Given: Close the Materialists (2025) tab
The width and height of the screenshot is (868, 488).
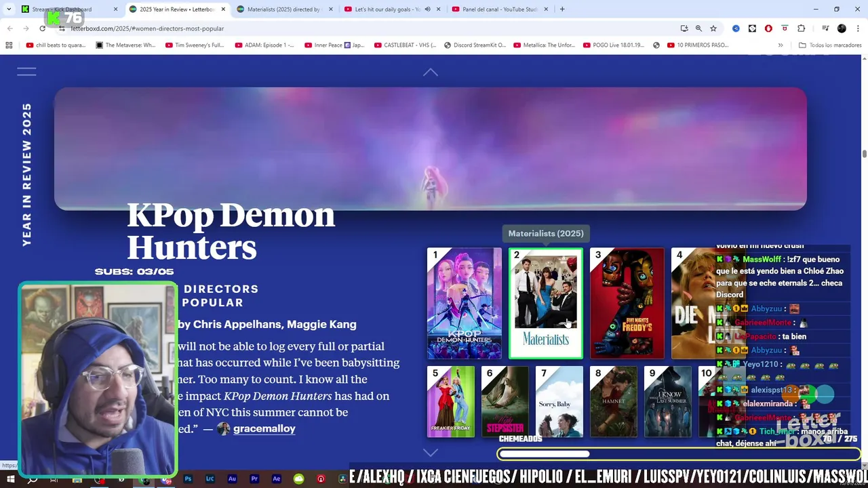Looking at the screenshot, I should coord(331,9).
